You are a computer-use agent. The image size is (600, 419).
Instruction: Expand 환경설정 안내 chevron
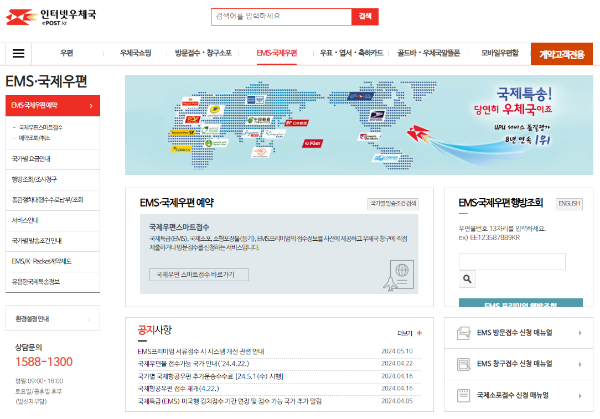[89, 319]
